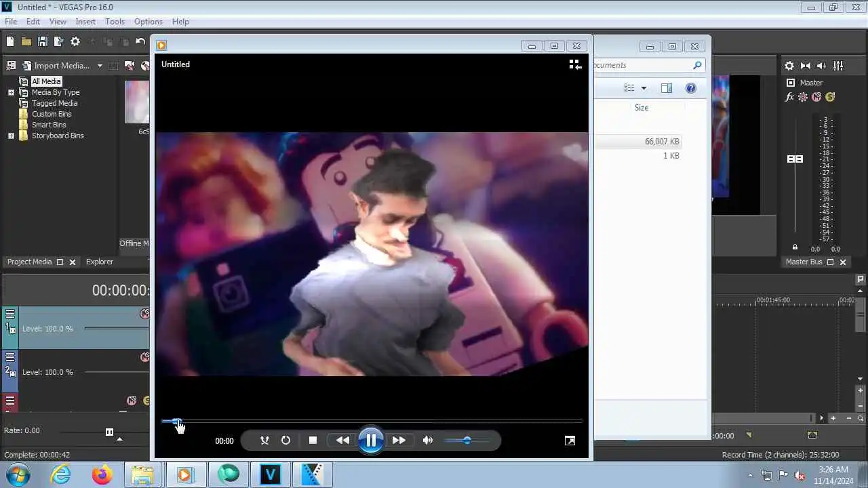Mute video track 2
The width and height of the screenshot is (868, 488).
click(144, 357)
